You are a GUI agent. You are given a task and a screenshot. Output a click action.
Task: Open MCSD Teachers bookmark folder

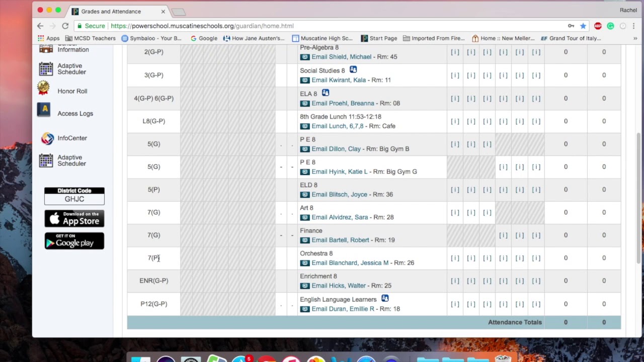(91, 38)
